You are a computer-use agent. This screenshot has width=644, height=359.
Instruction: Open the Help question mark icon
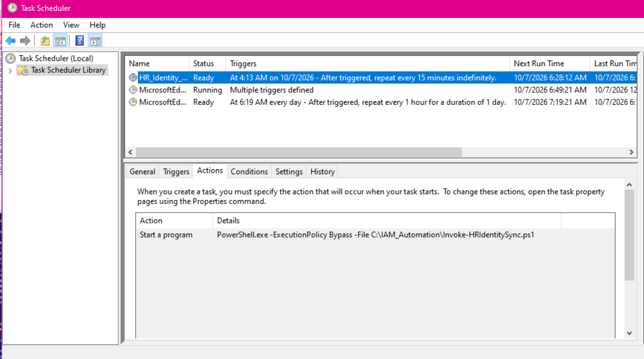coord(79,41)
